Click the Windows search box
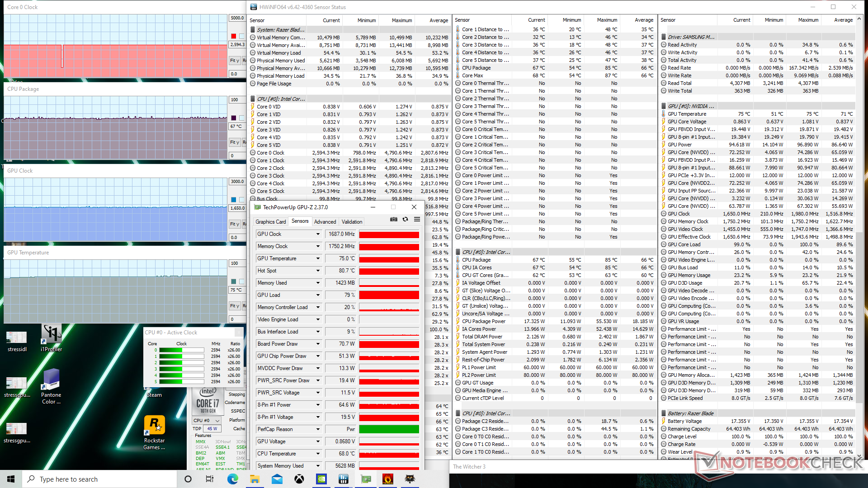The width and height of the screenshot is (868, 488). (99, 479)
